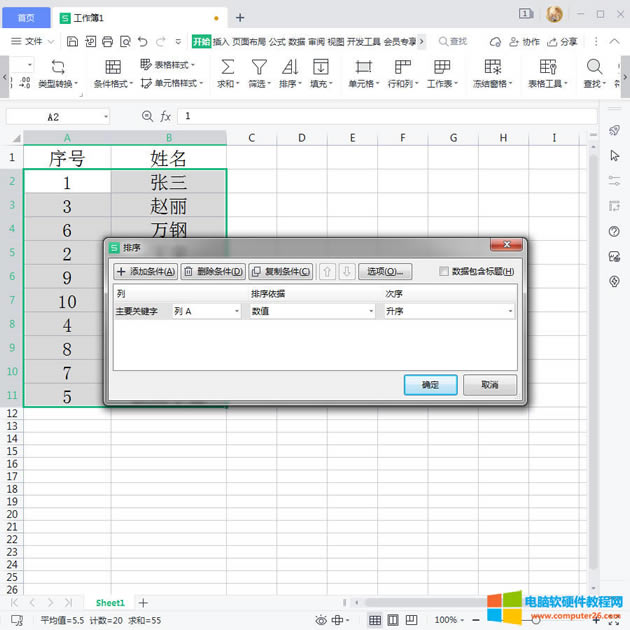The height and width of the screenshot is (630, 630).
Task: Click the undo arrow icon
Action: click(143, 42)
